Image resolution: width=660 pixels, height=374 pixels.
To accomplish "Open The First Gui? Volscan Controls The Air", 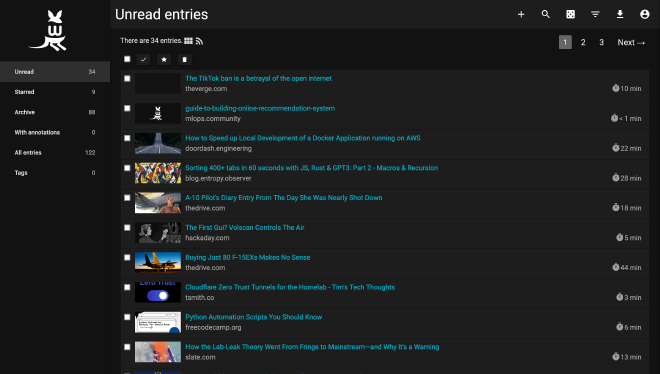I will (245, 228).
